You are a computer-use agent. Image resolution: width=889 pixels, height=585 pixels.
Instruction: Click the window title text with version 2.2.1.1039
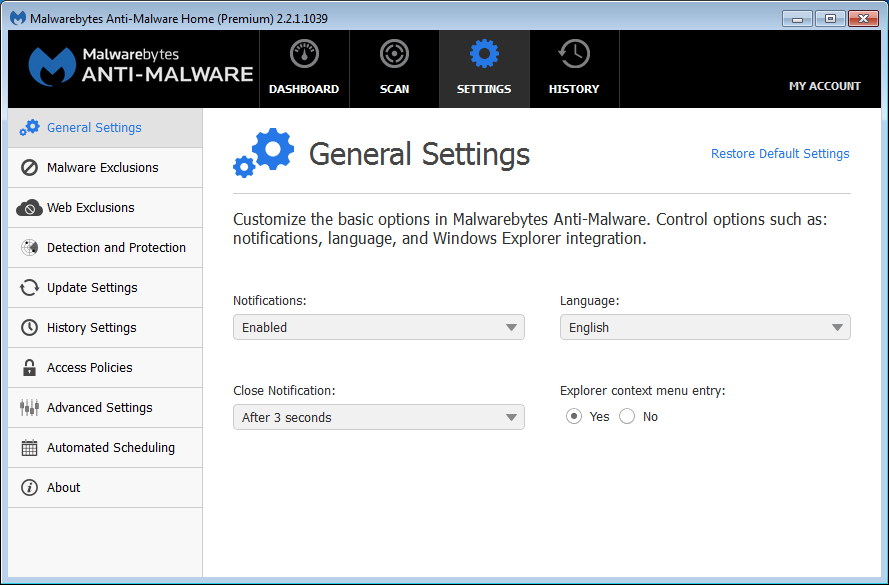(179, 19)
